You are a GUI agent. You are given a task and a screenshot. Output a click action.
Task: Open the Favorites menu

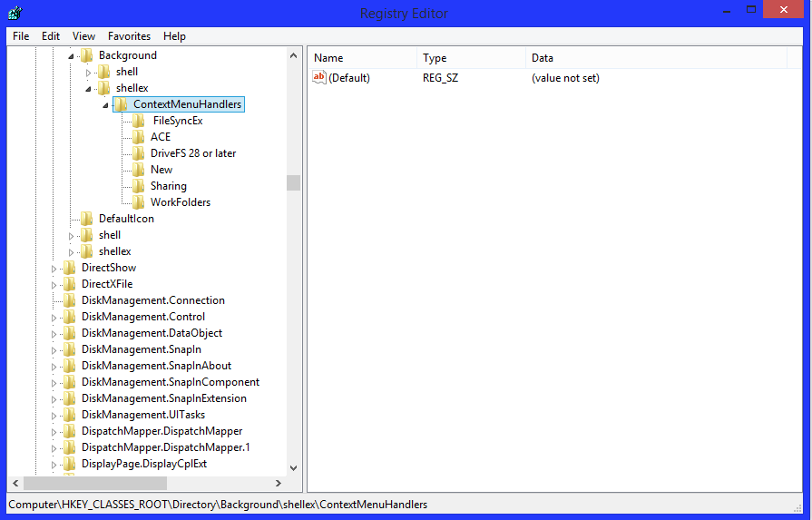coord(129,36)
